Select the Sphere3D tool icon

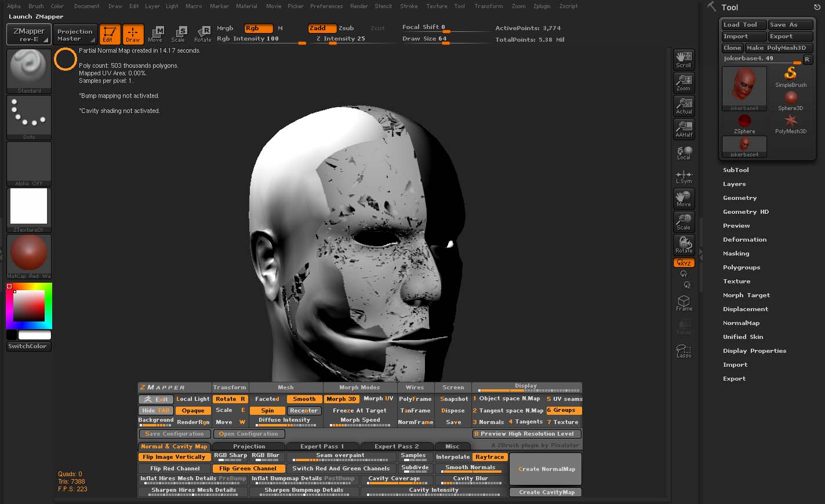point(791,101)
